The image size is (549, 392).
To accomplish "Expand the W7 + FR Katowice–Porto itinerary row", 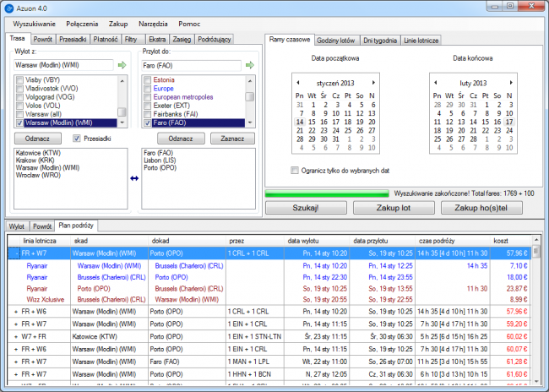I will point(16,335).
